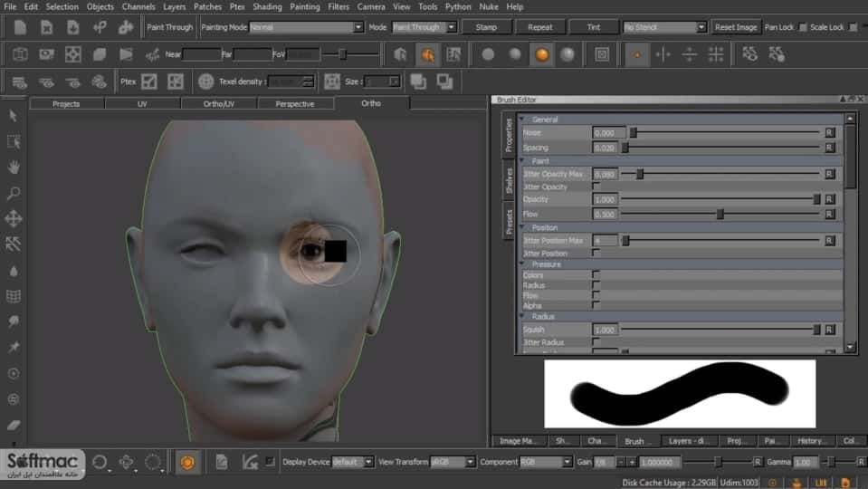
Task: Adjust the Flow slider handle
Action: tap(720, 214)
